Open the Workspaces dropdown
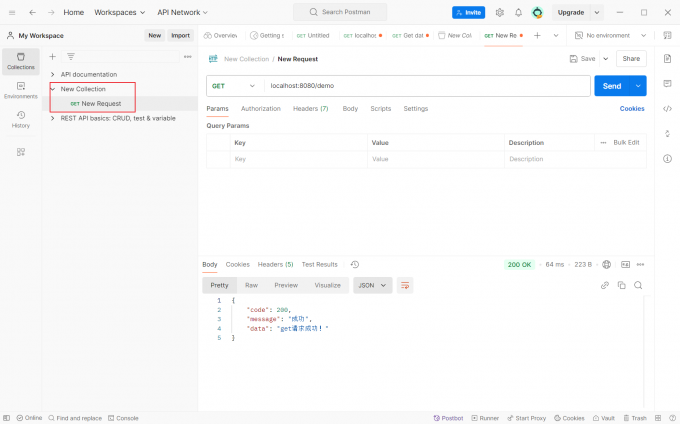 tap(120, 13)
